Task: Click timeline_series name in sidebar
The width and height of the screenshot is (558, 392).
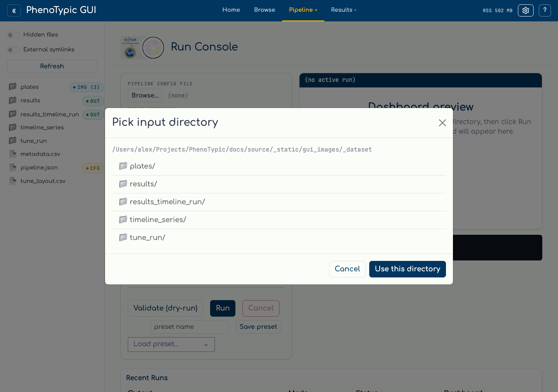Action: [42, 128]
